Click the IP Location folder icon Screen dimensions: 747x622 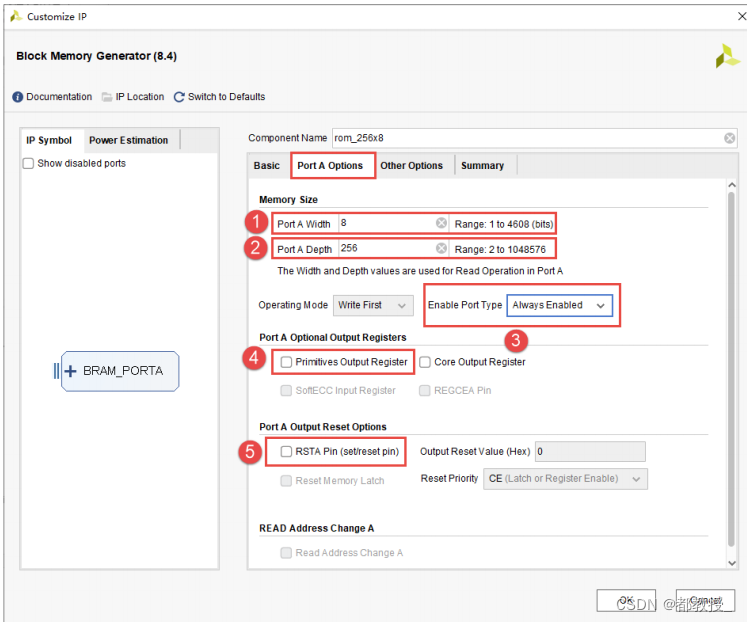coord(107,97)
